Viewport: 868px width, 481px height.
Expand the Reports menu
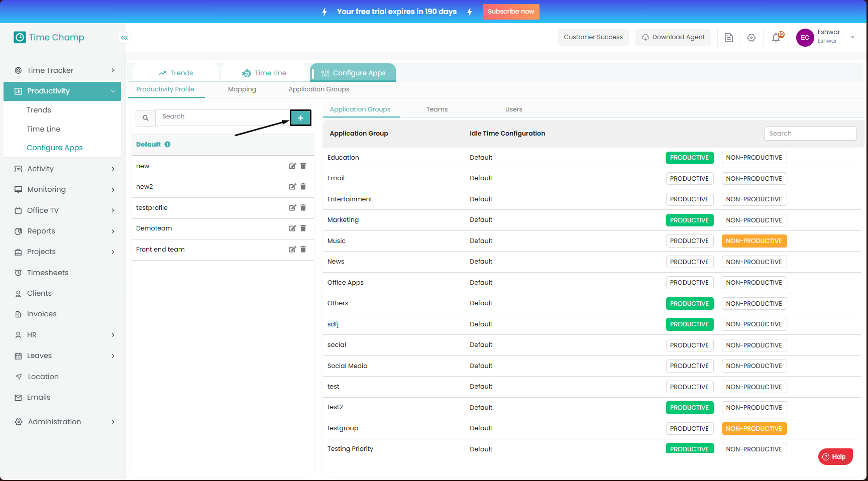[x=62, y=231]
